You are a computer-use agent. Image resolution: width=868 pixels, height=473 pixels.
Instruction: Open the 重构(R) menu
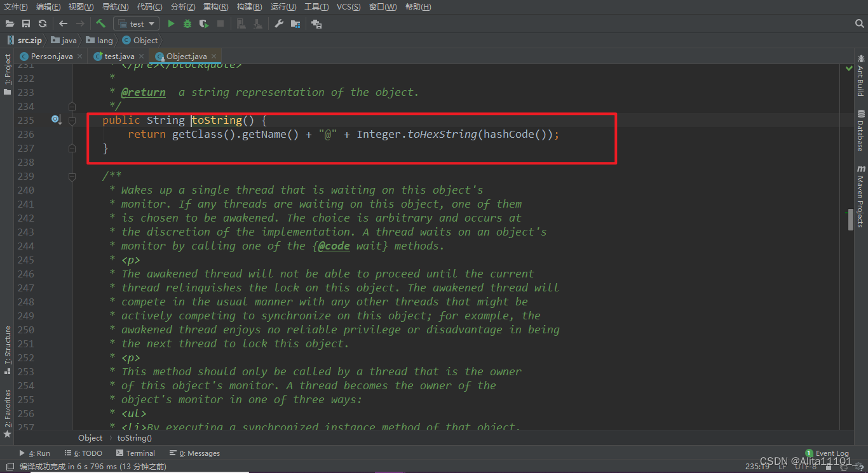pyautogui.click(x=215, y=6)
